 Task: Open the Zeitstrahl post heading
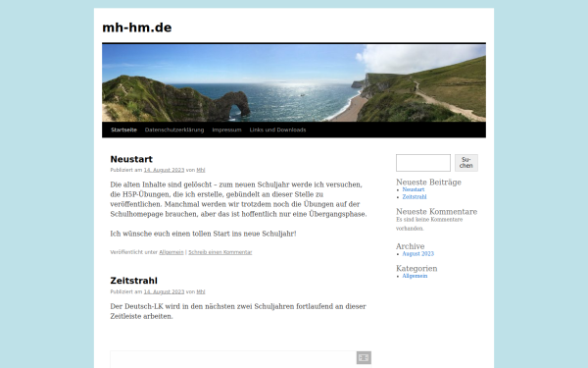point(134,281)
